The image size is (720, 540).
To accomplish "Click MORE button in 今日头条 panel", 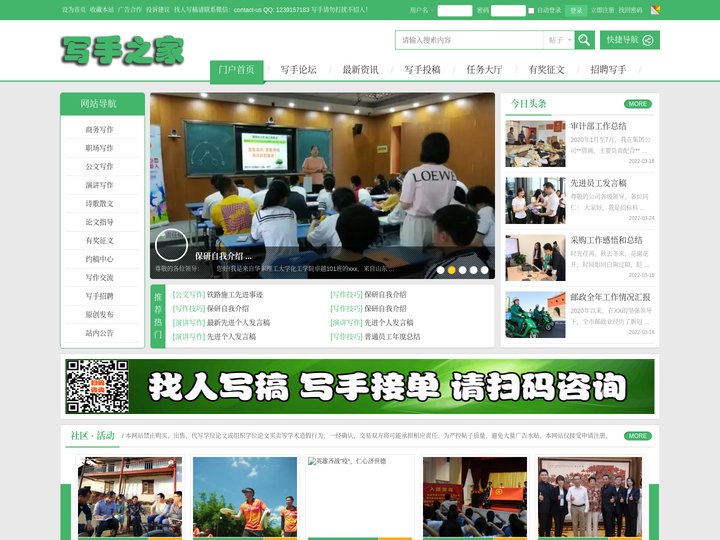I will tap(638, 104).
